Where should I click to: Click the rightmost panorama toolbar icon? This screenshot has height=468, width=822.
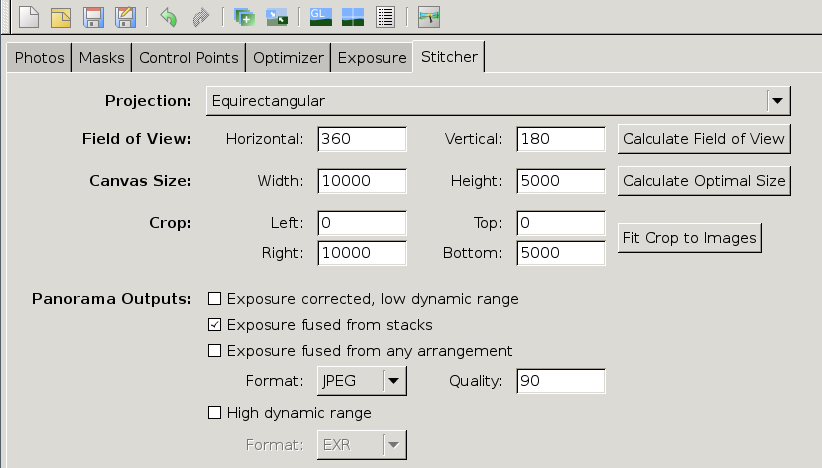point(429,17)
